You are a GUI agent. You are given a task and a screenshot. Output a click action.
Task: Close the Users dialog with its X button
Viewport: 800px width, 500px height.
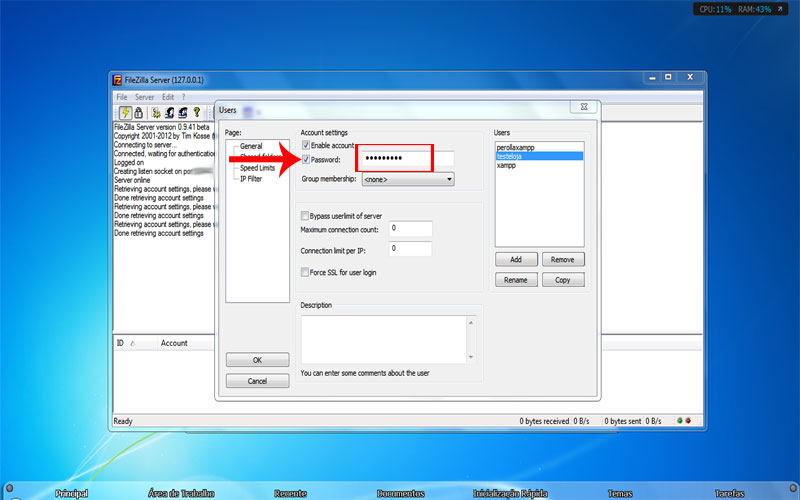click(x=584, y=107)
